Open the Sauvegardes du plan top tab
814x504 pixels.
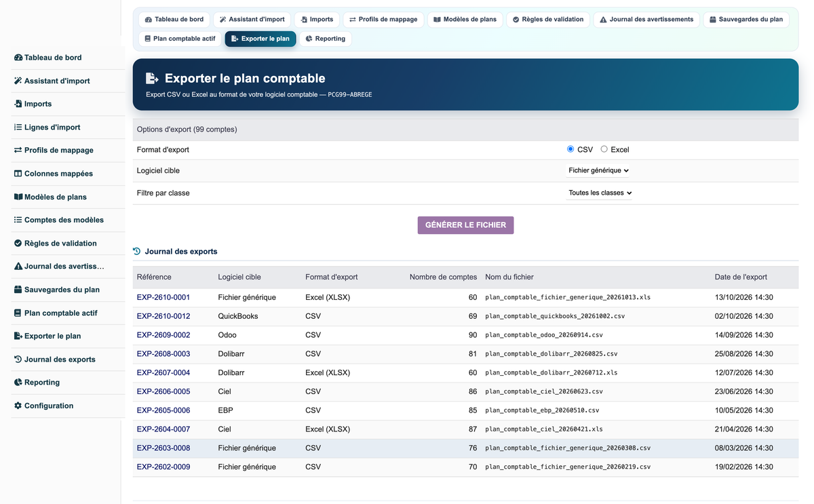click(x=746, y=20)
